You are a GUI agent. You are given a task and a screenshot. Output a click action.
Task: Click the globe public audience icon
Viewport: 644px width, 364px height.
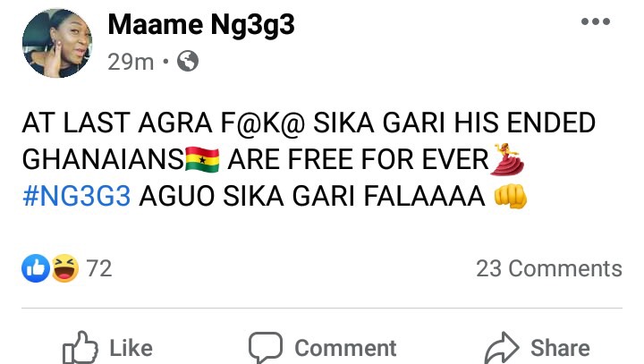coord(188,61)
